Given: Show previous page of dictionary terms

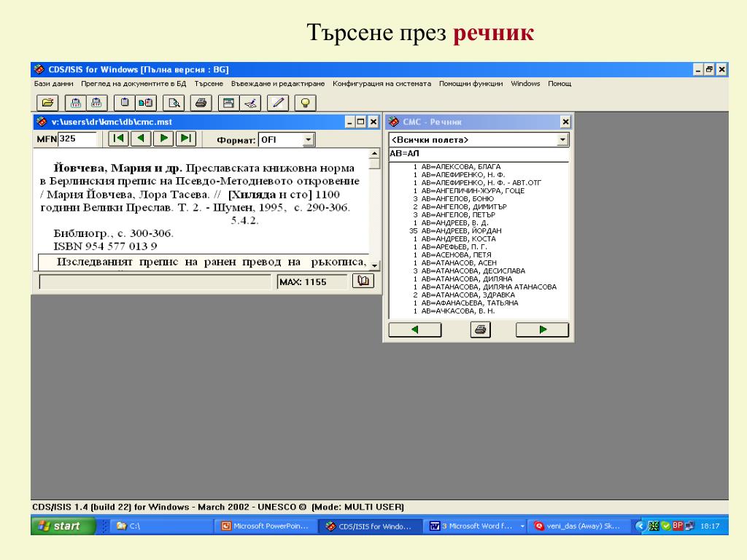Looking at the screenshot, I should point(415,330).
